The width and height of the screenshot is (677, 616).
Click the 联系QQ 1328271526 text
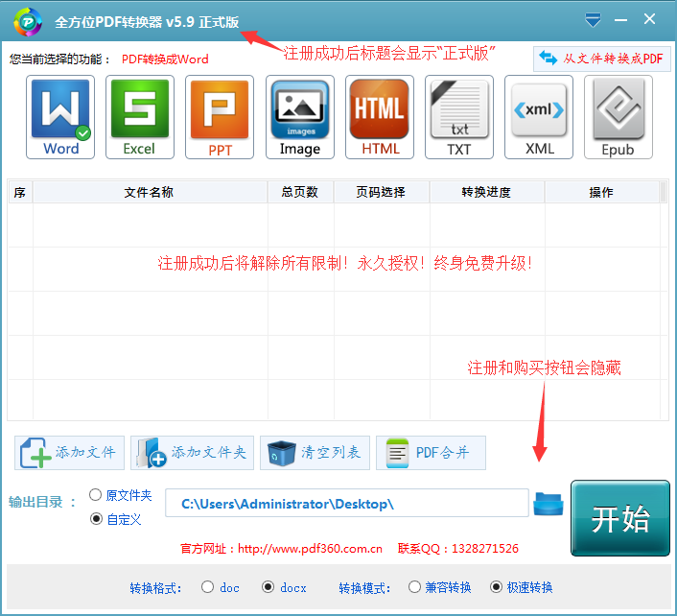[x=458, y=549]
